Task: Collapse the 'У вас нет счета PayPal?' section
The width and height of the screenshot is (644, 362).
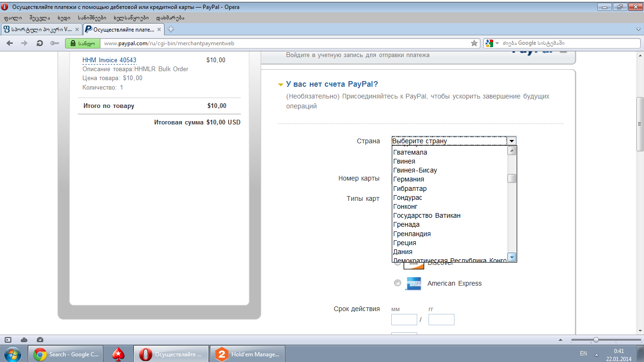Action: coord(281,85)
